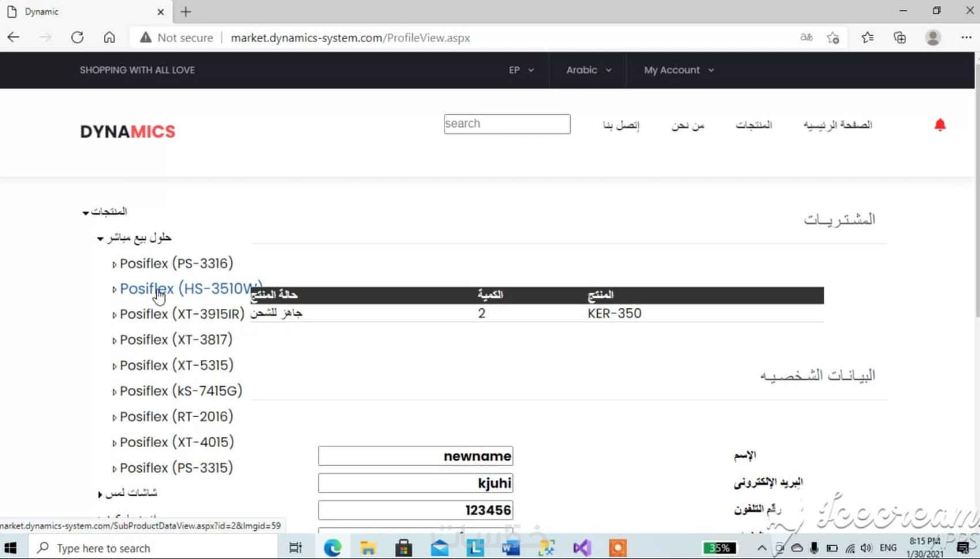This screenshot has height=559, width=980.
Task: Close the Dynamic tab
Action: coord(161,12)
